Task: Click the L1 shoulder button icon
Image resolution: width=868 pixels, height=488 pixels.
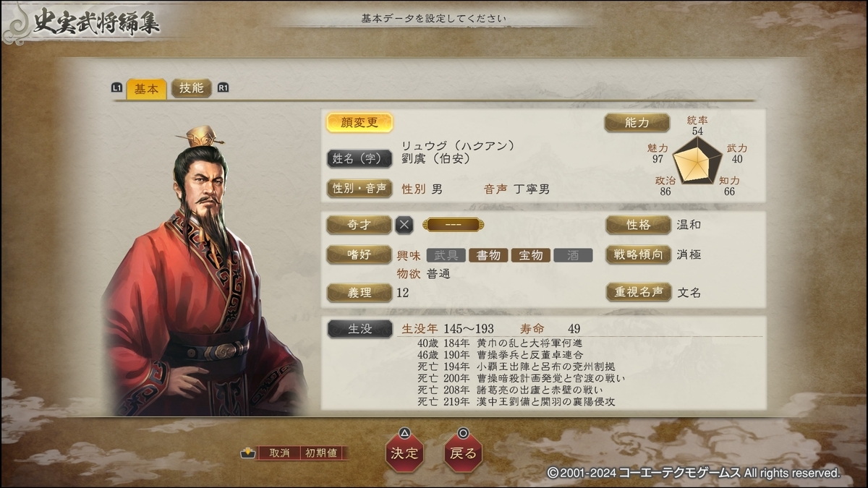Action: tap(116, 88)
